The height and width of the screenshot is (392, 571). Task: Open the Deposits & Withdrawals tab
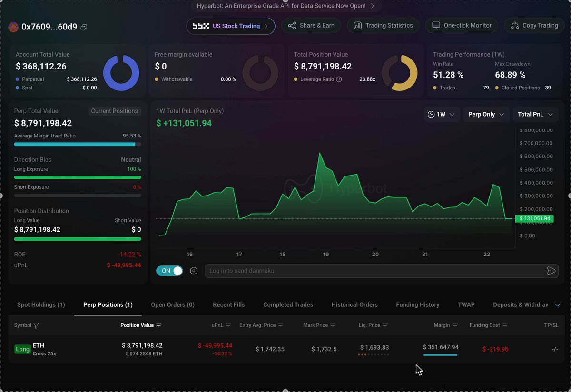coord(521,305)
